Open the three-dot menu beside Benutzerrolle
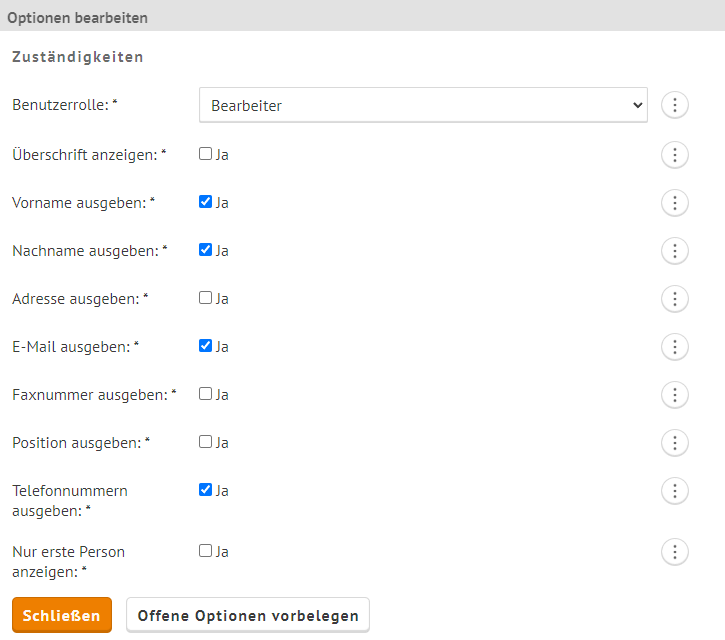Viewport: 725px width, 640px height. coord(675,105)
